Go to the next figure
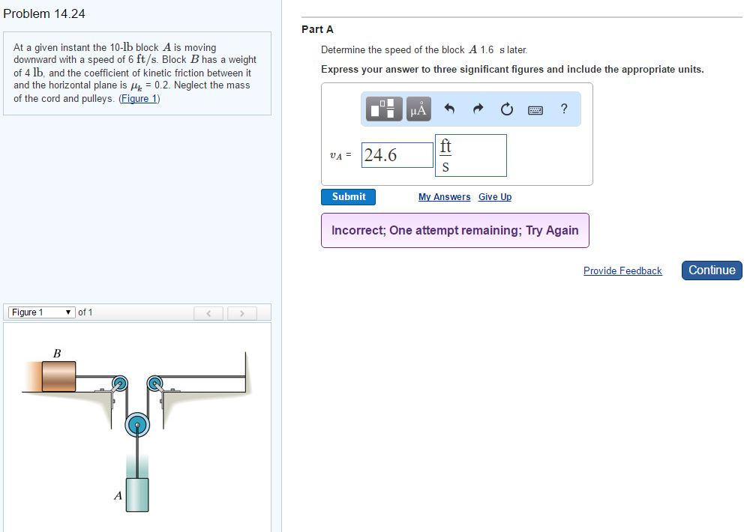The height and width of the screenshot is (532, 756). click(242, 313)
